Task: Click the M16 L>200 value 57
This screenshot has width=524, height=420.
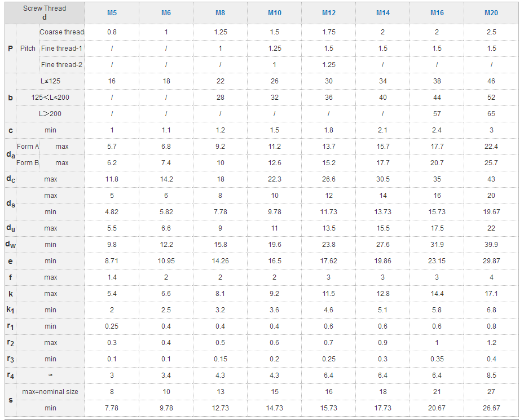Action: 437,114
